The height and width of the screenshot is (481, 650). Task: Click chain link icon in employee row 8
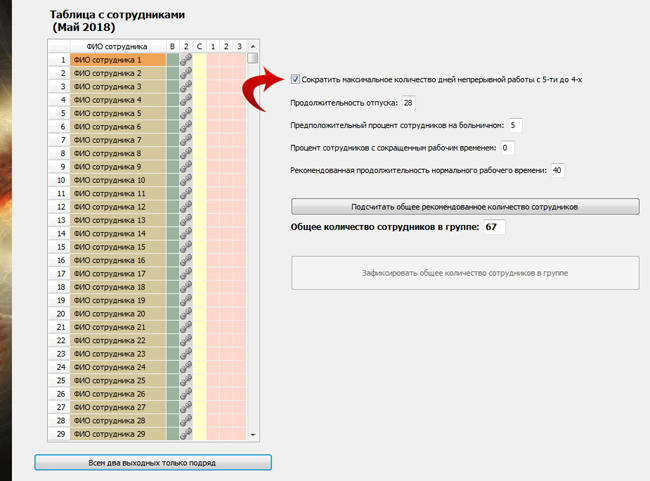point(186,153)
